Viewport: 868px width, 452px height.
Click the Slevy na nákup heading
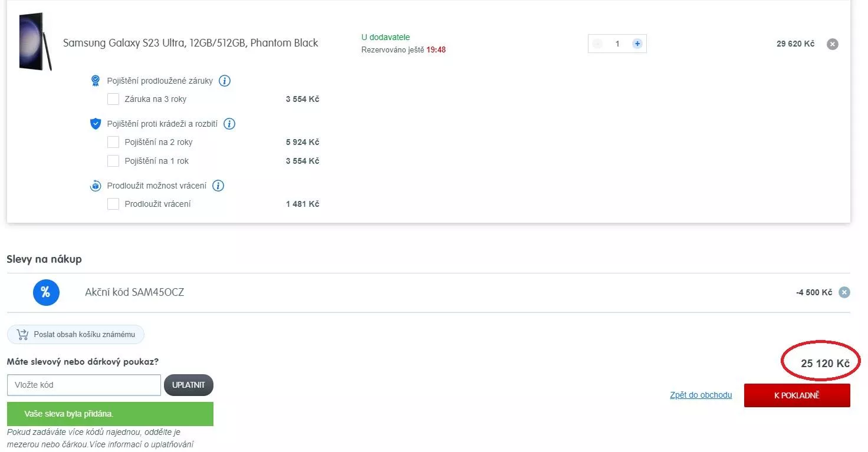click(44, 259)
